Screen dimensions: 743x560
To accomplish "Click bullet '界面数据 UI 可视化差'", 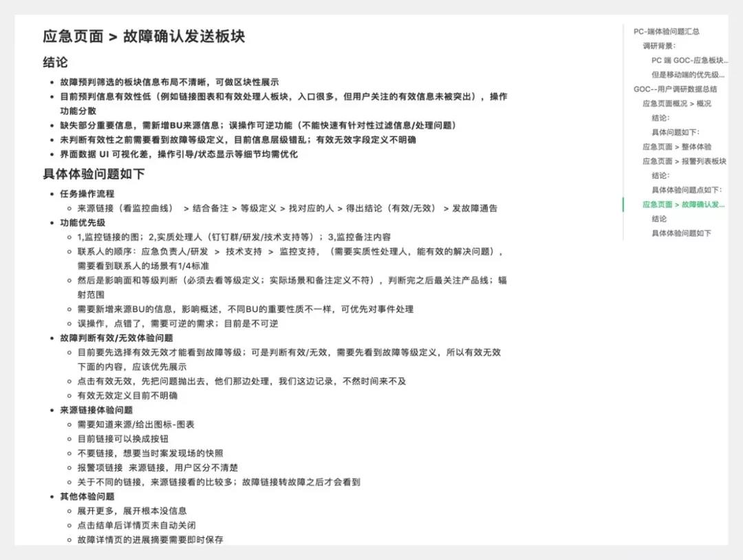I will point(179,154).
